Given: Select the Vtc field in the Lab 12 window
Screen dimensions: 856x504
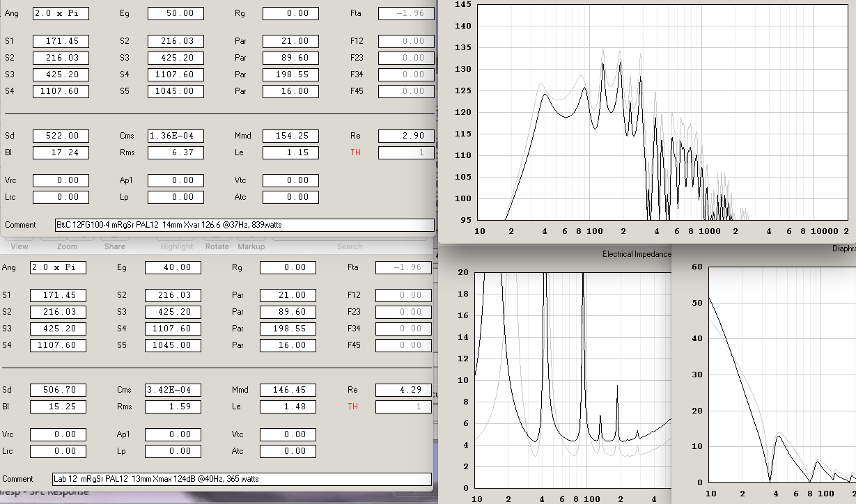Looking at the screenshot, I should 288,434.
